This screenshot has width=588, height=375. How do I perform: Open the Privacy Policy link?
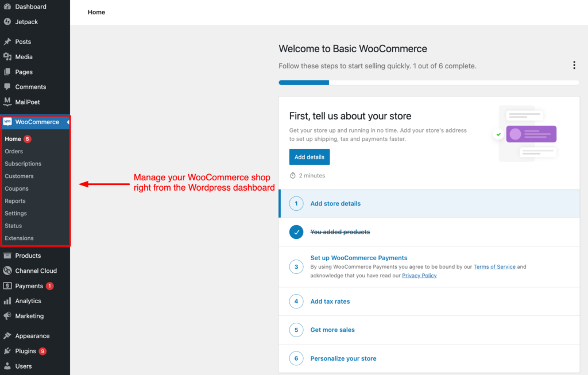(419, 275)
